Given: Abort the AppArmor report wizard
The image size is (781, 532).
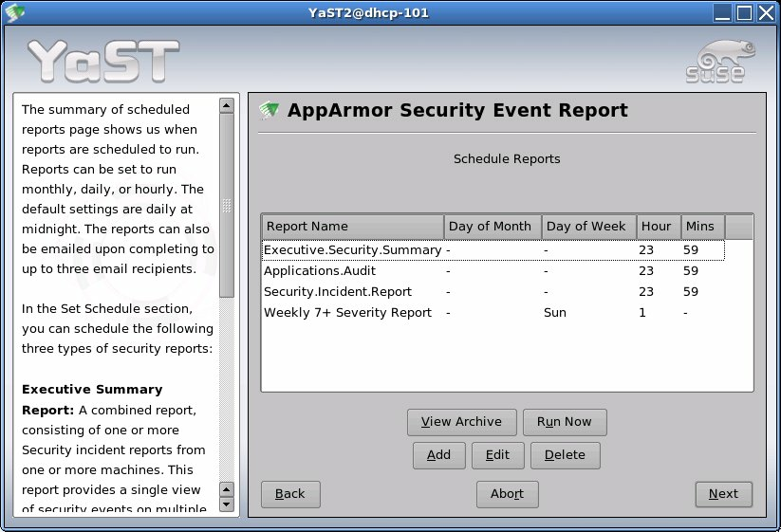Looking at the screenshot, I should [x=507, y=494].
